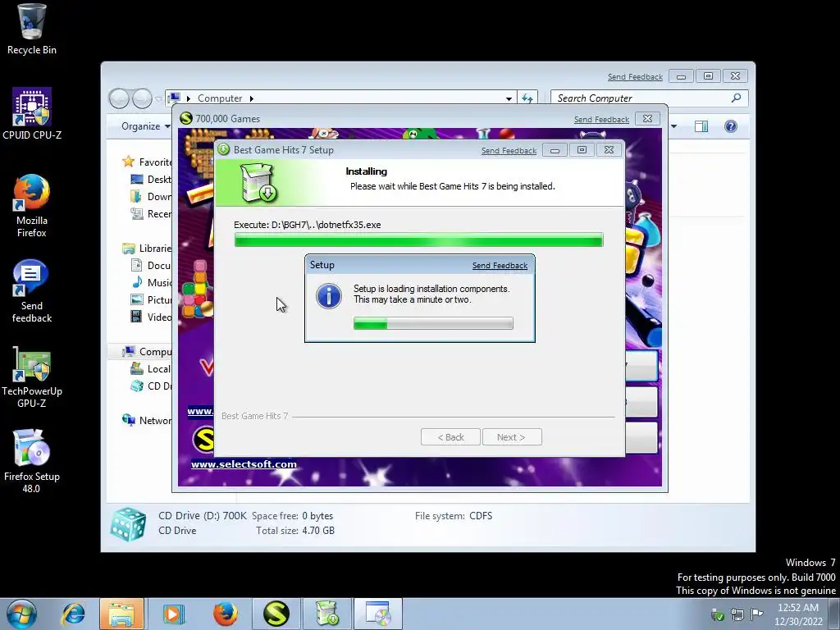840x630 pixels.
Task: Expand the Computer breadcrumb arrow
Action: [x=251, y=98]
